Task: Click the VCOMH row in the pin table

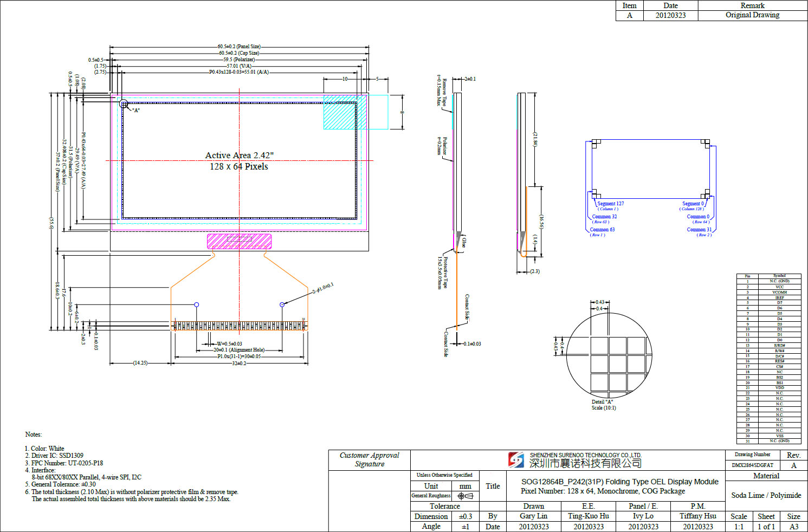Action: [x=779, y=292]
